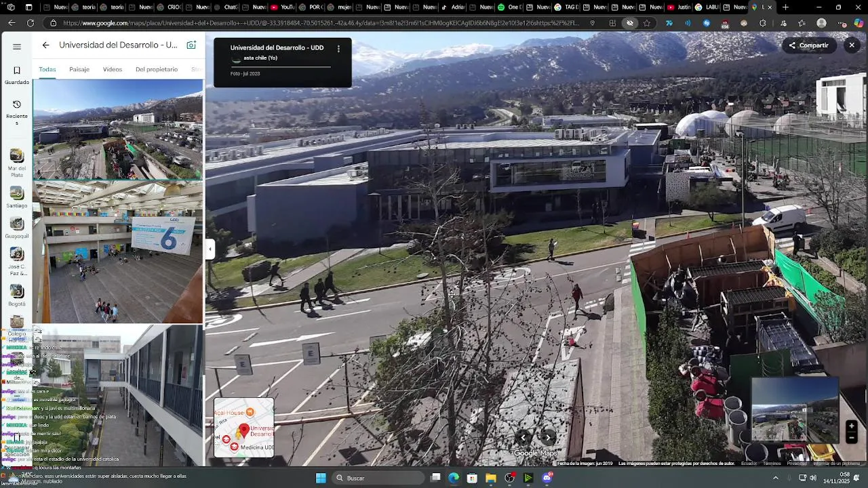Open the Windows Start button
Image resolution: width=868 pixels, height=488 pixels.
pos(321,478)
